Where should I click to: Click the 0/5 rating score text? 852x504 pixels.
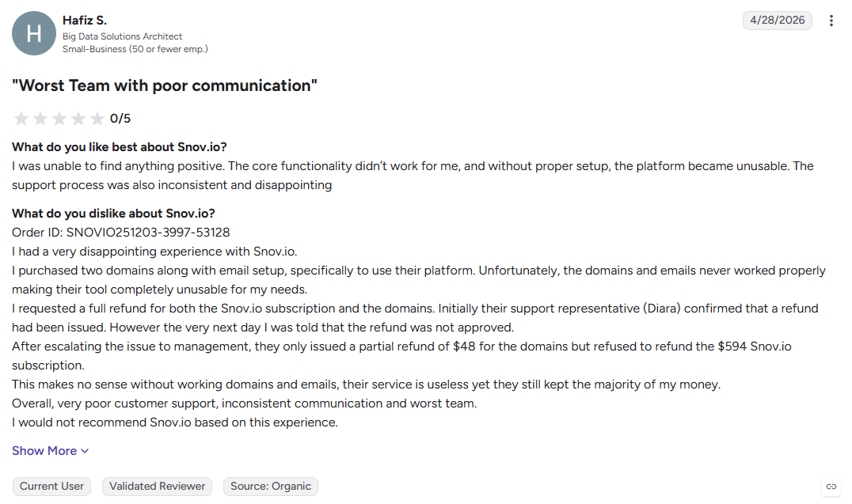point(120,119)
